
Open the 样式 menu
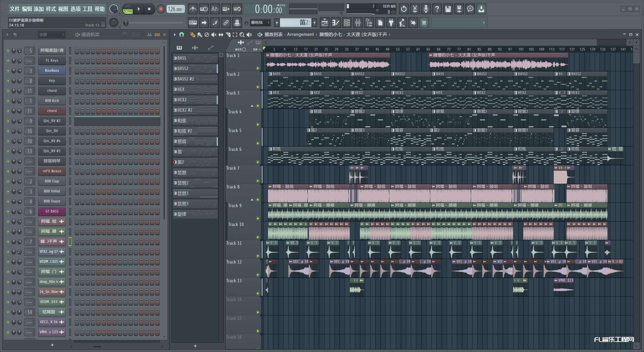click(x=51, y=9)
